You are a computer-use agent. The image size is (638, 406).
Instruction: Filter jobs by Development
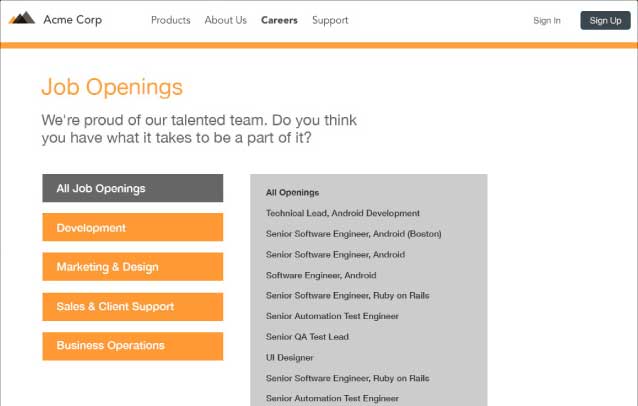click(x=133, y=227)
